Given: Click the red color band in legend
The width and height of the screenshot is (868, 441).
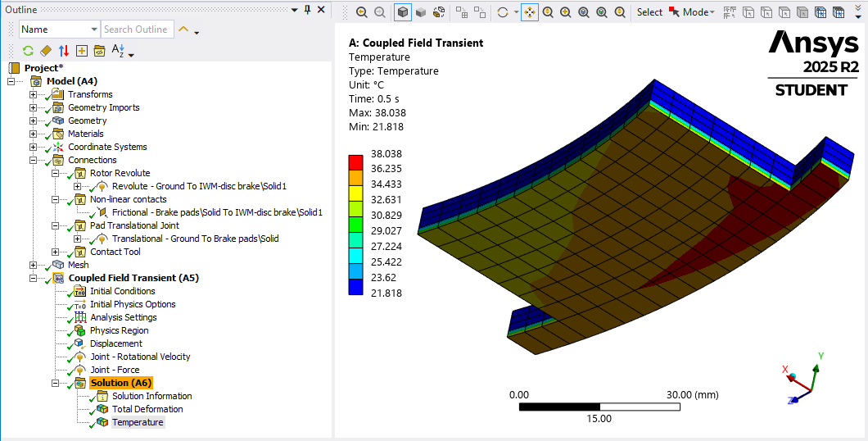Looking at the screenshot, I should click(x=355, y=161).
